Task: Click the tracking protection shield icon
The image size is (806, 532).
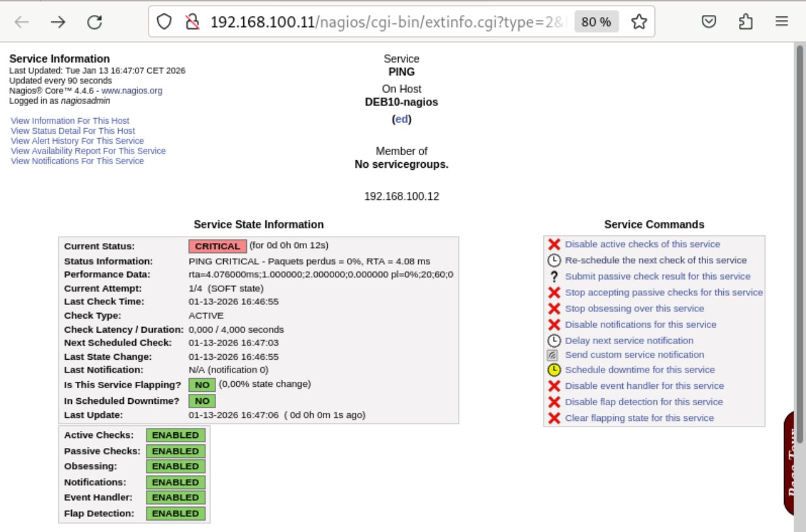Action: tap(164, 21)
